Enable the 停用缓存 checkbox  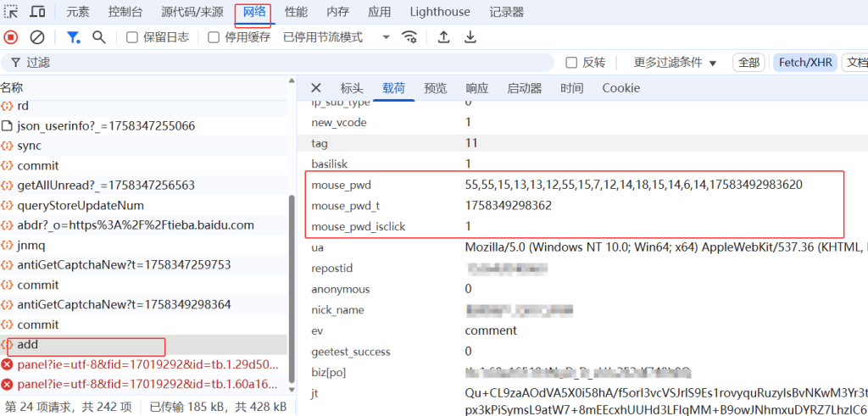click(214, 37)
